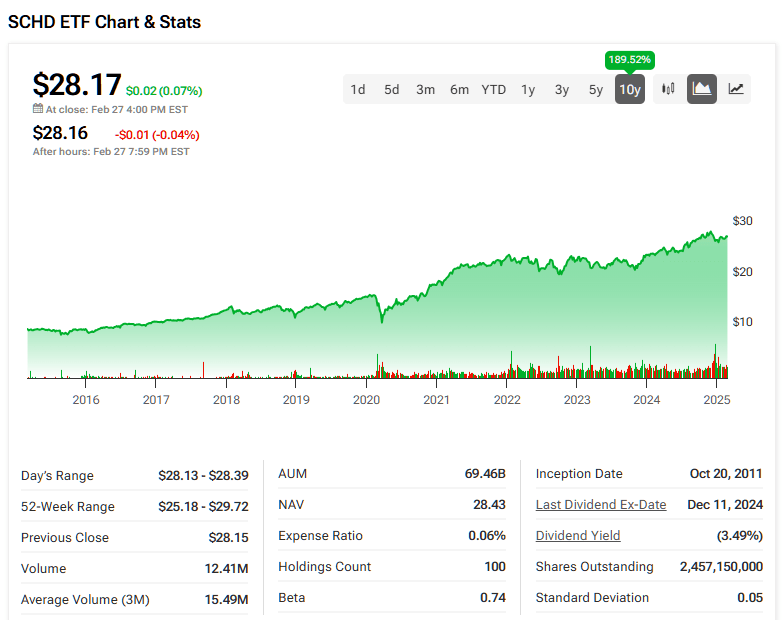The width and height of the screenshot is (782, 620).
Task: Click NAV value 28.43
Action: click(489, 504)
